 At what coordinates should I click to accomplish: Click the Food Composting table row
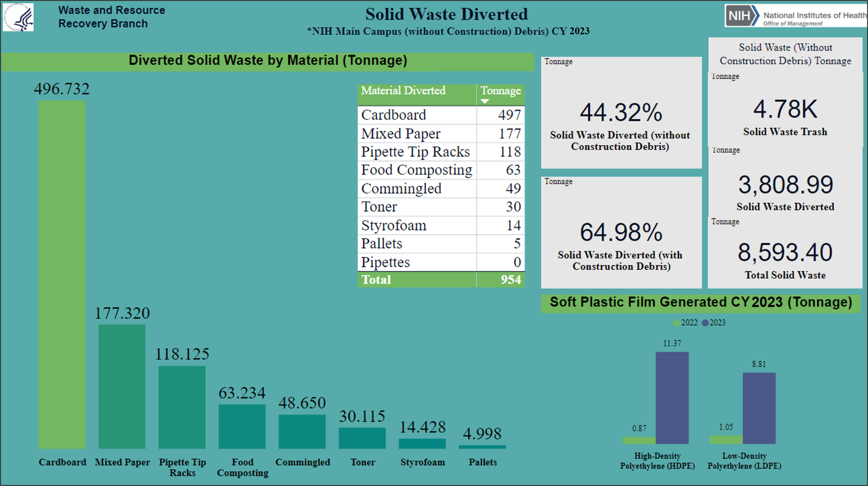pos(441,170)
